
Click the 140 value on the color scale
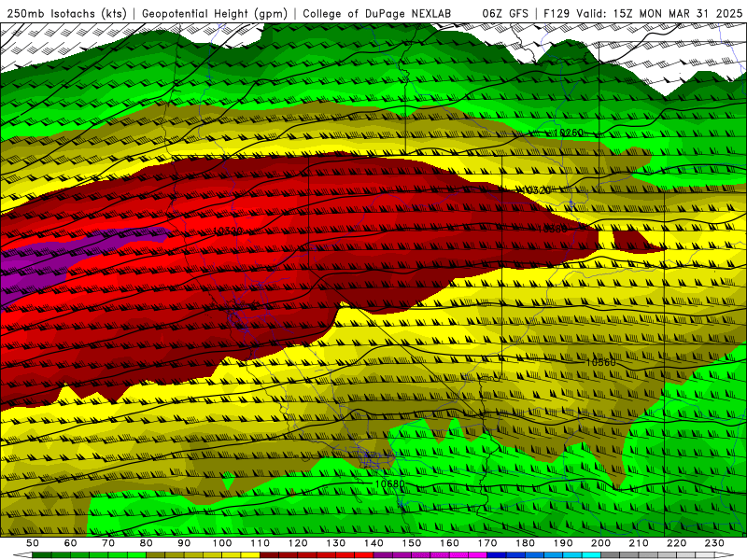pyautogui.click(x=373, y=543)
